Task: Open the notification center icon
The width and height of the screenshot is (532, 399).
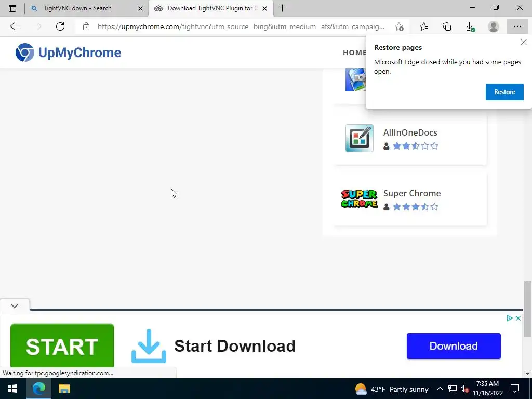Action: (515, 389)
